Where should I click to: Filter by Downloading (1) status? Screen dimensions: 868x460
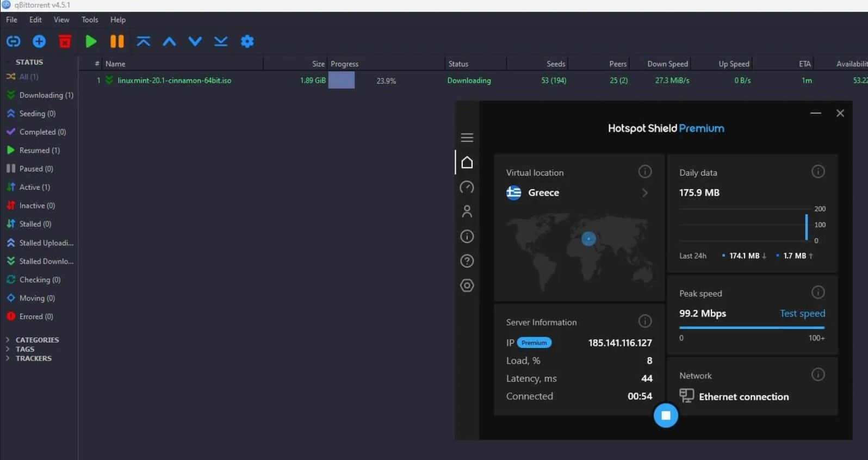click(40, 95)
